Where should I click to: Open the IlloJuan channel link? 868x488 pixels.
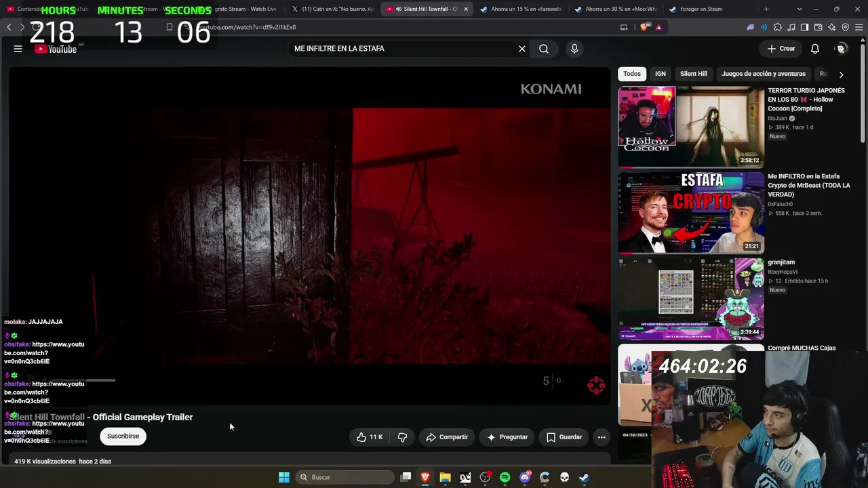click(778, 118)
